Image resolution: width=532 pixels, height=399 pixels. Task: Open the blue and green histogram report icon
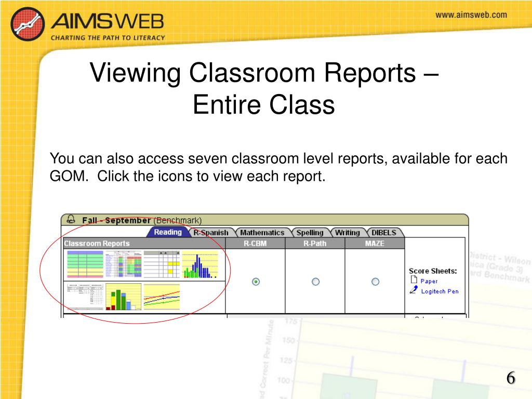(200, 264)
